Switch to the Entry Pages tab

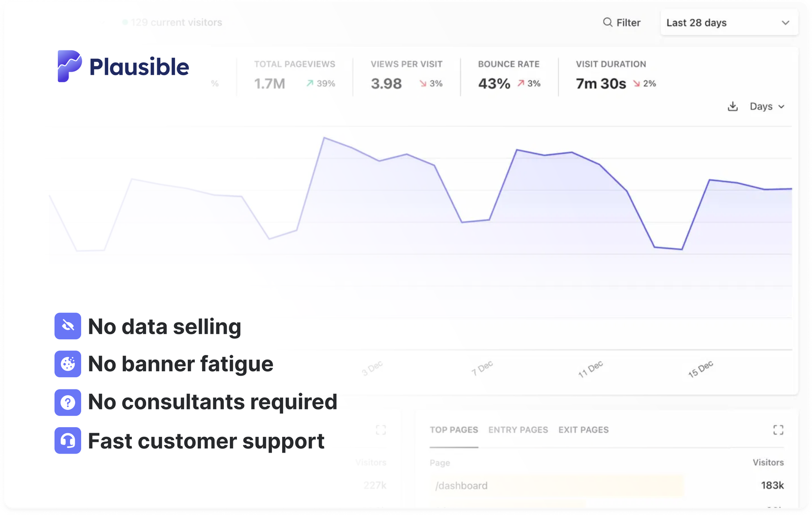[518, 430]
